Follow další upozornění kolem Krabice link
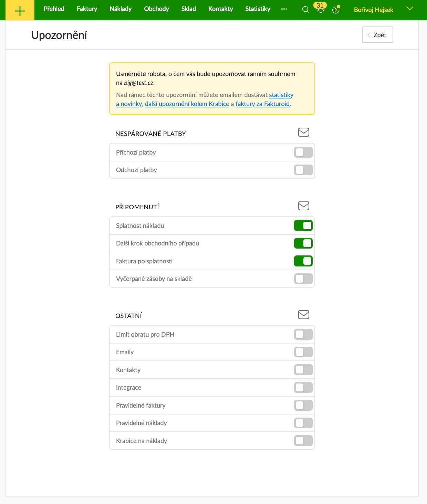Screen dimensions: 427x504 [187, 104]
